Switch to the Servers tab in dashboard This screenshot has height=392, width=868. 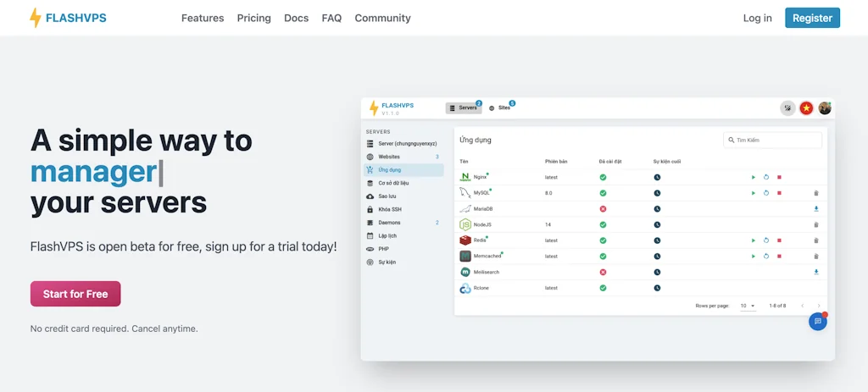click(464, 108)
